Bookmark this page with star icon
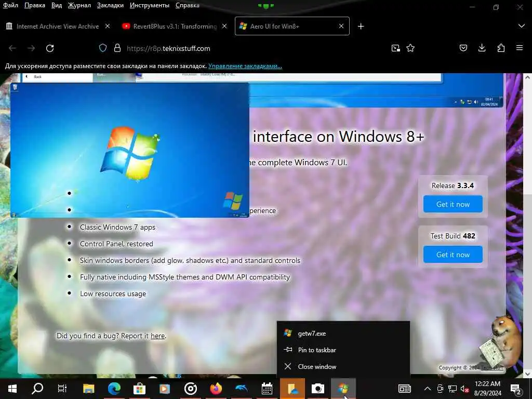The image size is (532, 399). pos(410,48)
